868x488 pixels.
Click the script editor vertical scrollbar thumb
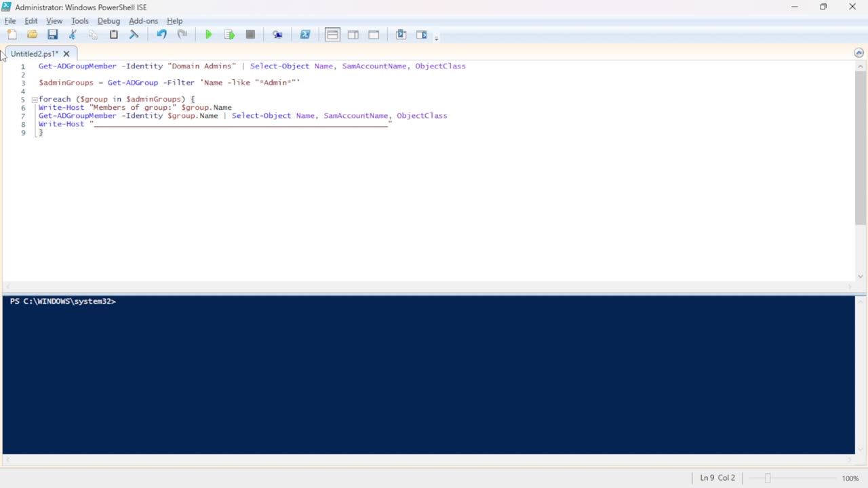(861, 148)
